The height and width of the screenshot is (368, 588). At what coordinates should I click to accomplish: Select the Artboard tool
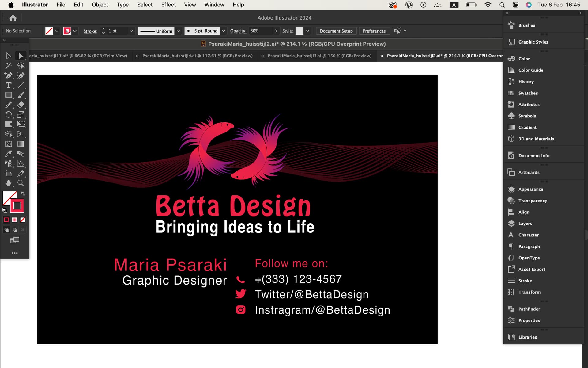coord(8,174)
